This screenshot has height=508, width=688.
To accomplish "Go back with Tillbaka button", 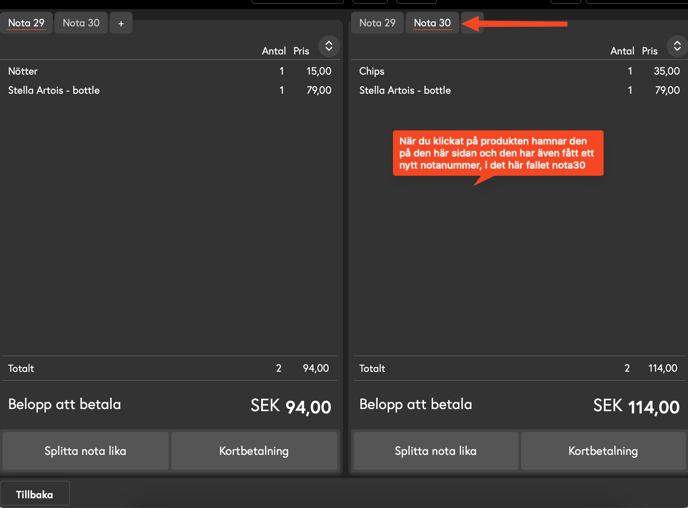I will 35,494.
